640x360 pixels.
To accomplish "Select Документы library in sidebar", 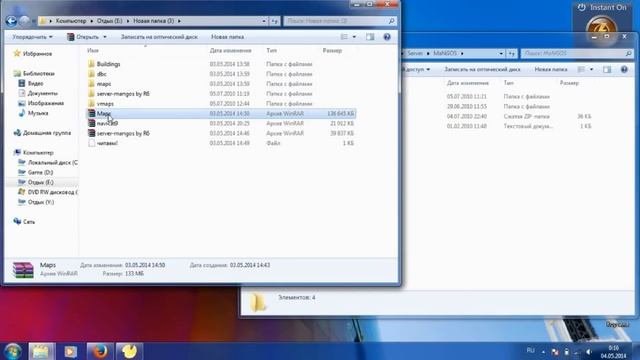I will tap(38, 93).
